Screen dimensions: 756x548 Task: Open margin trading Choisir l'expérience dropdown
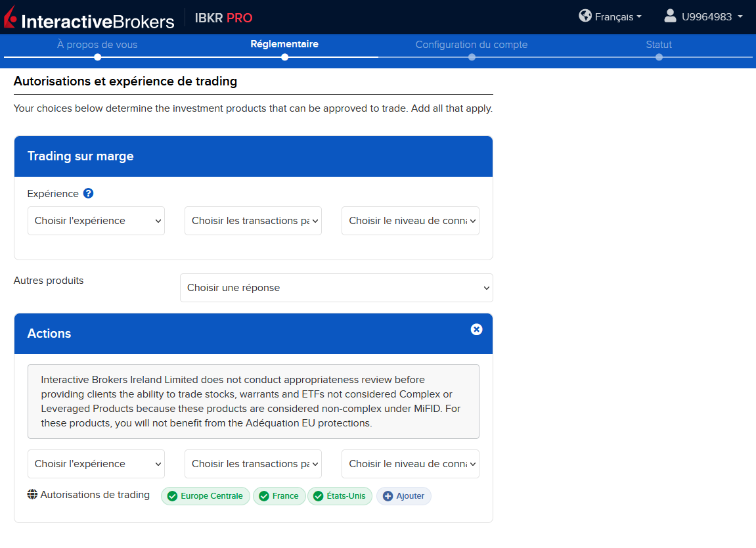[96, 221]
